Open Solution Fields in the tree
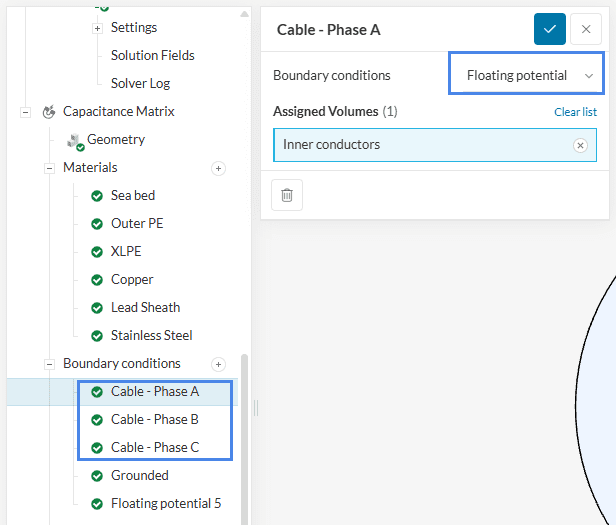Image resolution: width=616 pixels, height=525 pixels. pos(152,56)
